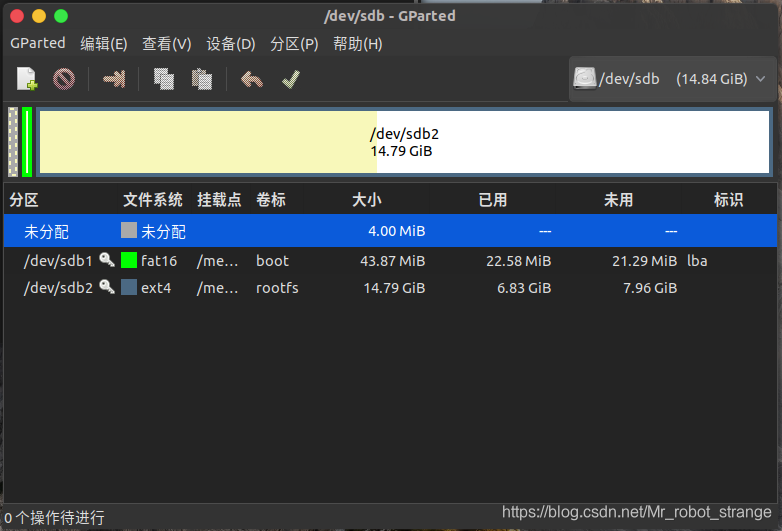The image size is (782, 531).
Task: Select the /dev/sdb1 partition row
Action: [390, 260]
